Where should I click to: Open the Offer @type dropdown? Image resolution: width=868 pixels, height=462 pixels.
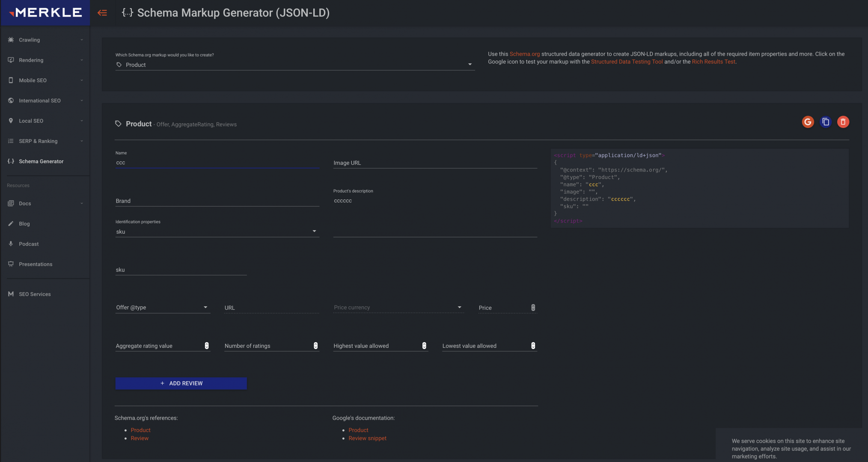pyautogui.click(x=163, y=308)
